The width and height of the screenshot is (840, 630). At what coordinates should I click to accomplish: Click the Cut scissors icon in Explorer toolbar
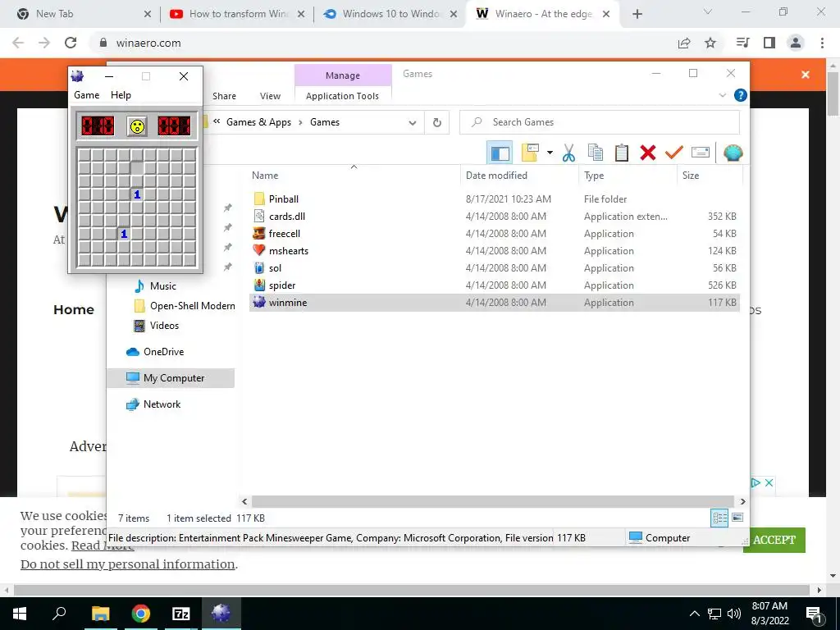coord(569,153)
